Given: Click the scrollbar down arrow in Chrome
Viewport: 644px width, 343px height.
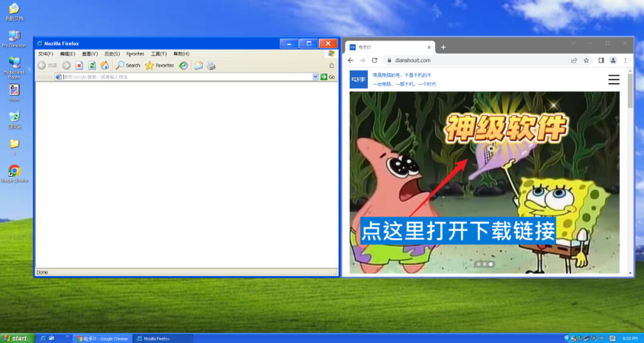Looking at the screenshot, I should pos(630,273).
